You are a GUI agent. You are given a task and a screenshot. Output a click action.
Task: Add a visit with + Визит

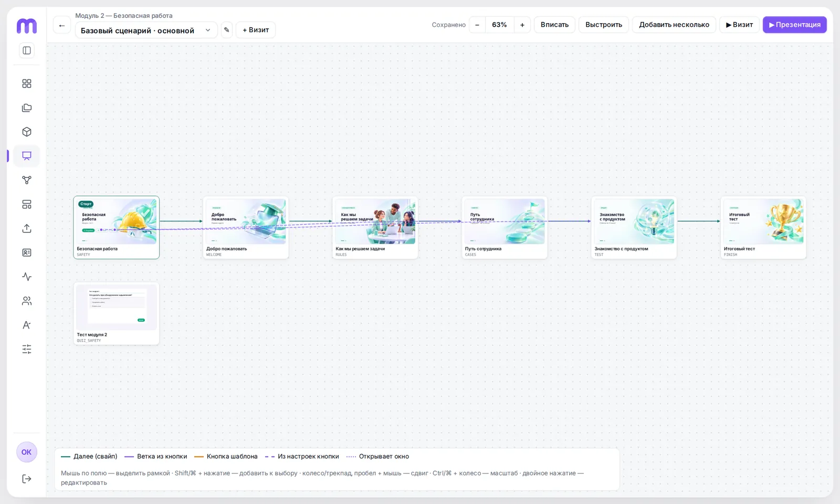click(256, 30)
